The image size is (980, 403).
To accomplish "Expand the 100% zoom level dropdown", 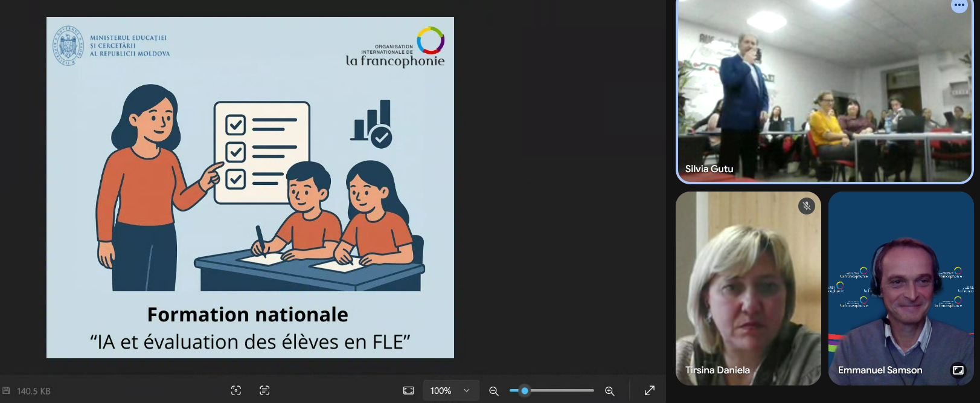I will (466, 391).
